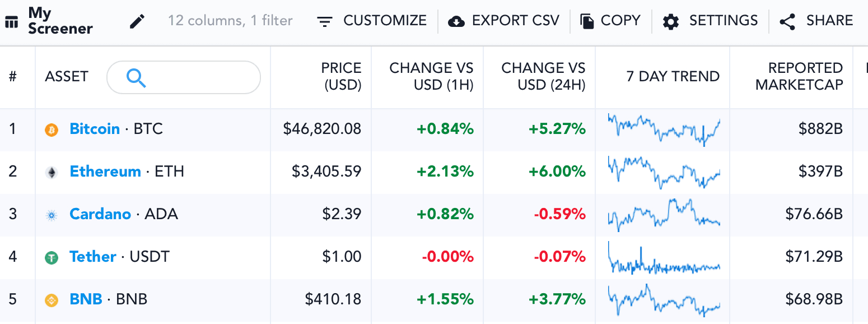Image resolution: width=868 pixels, height=324 pixels.
Task: Click the Bitcoin 7 day trend sparkline
Action: 664,129
